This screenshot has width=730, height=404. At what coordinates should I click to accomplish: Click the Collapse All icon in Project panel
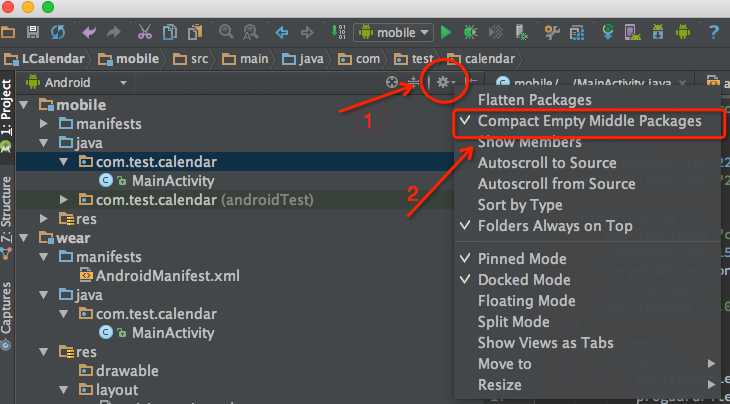414,82
